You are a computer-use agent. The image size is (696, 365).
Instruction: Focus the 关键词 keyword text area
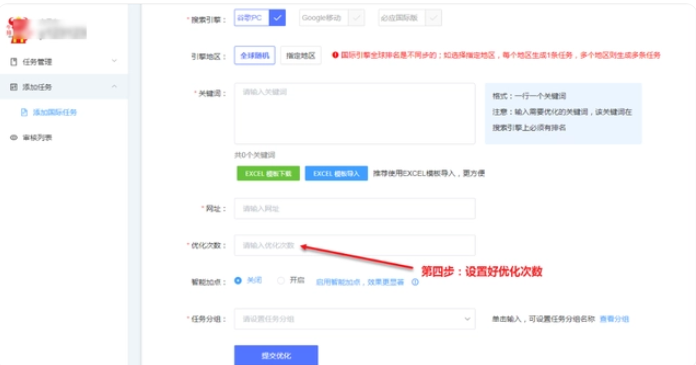click(355, 113)
